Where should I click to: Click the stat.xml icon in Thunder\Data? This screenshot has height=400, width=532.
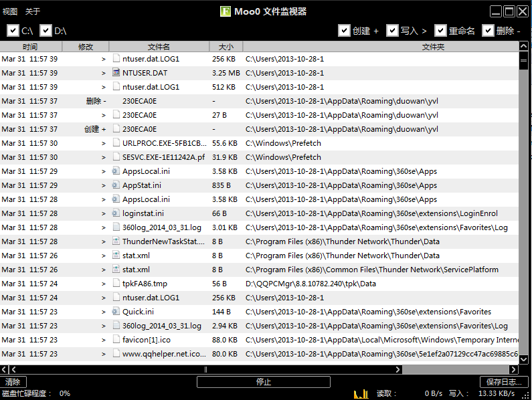pos(116,255)
